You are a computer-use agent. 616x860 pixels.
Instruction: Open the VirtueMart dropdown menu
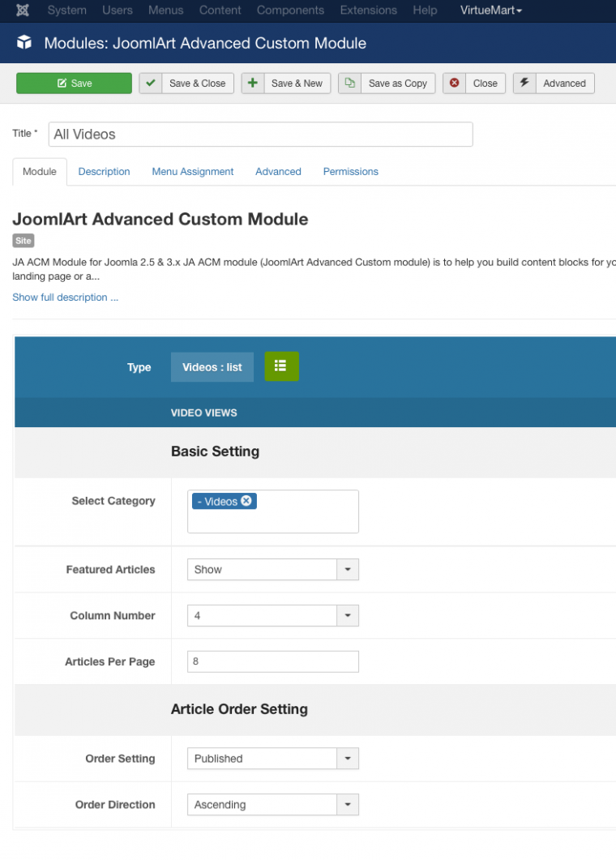tap(491, 11)
